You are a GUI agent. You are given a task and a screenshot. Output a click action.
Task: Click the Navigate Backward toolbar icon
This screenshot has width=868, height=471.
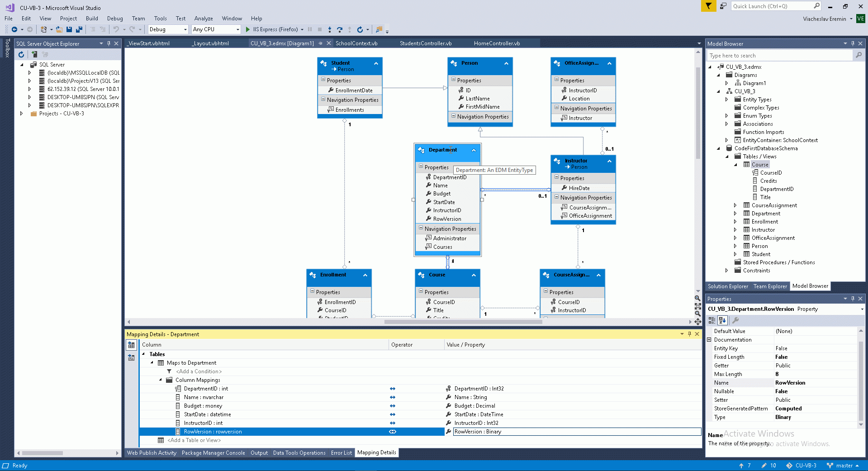[14, 29]
